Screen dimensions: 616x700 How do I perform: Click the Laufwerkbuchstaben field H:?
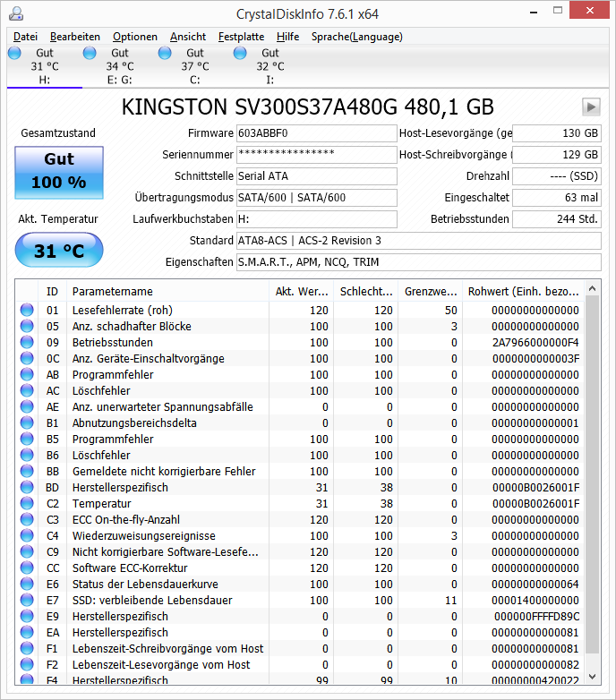click(316, 218)
